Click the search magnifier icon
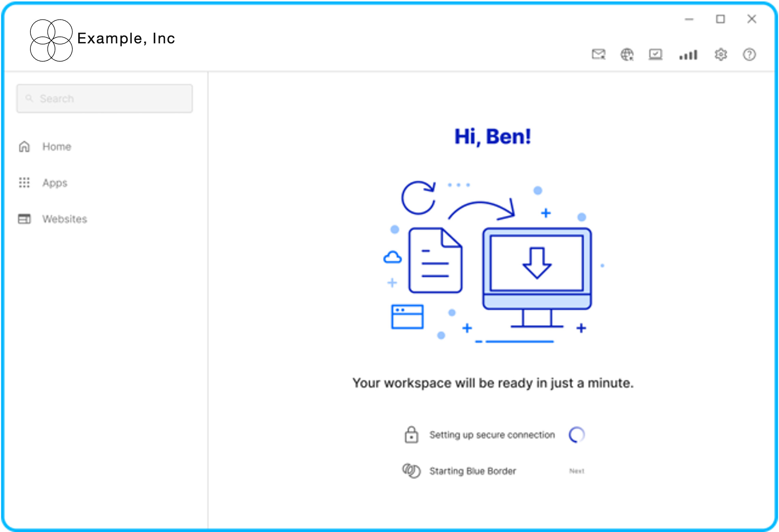The image size is (779, 532). click(x=29, y=98)
